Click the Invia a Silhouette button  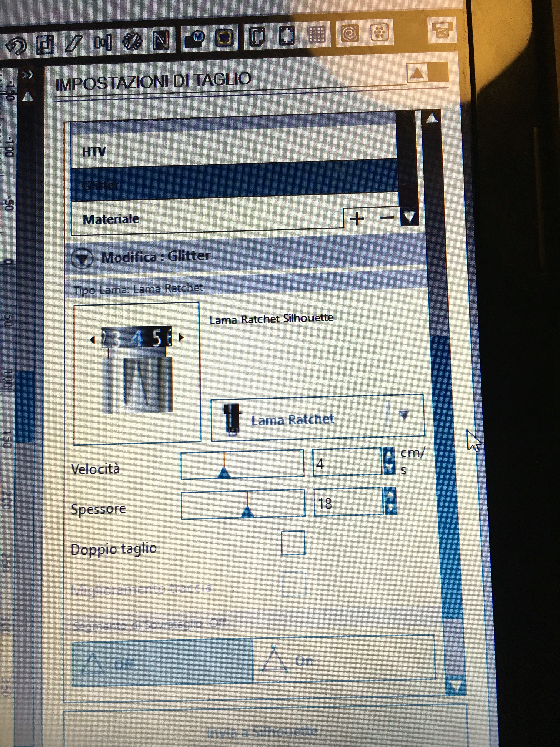pos(265,729)
